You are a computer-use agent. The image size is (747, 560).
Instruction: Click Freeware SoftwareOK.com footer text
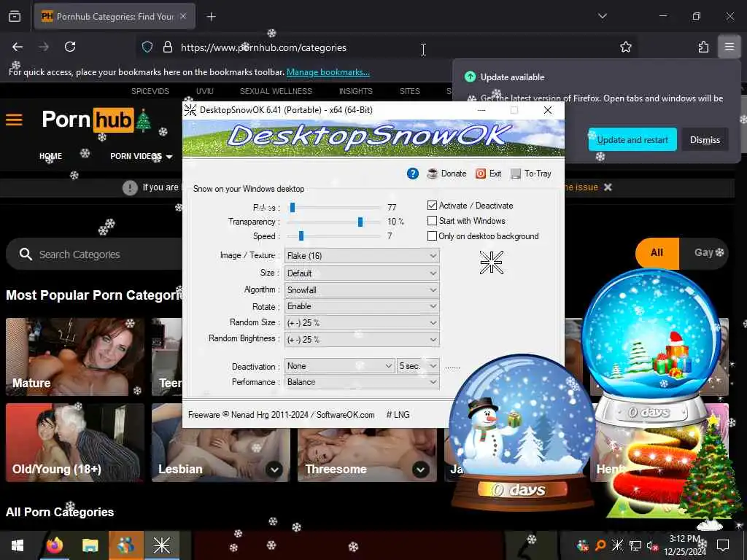281,415
